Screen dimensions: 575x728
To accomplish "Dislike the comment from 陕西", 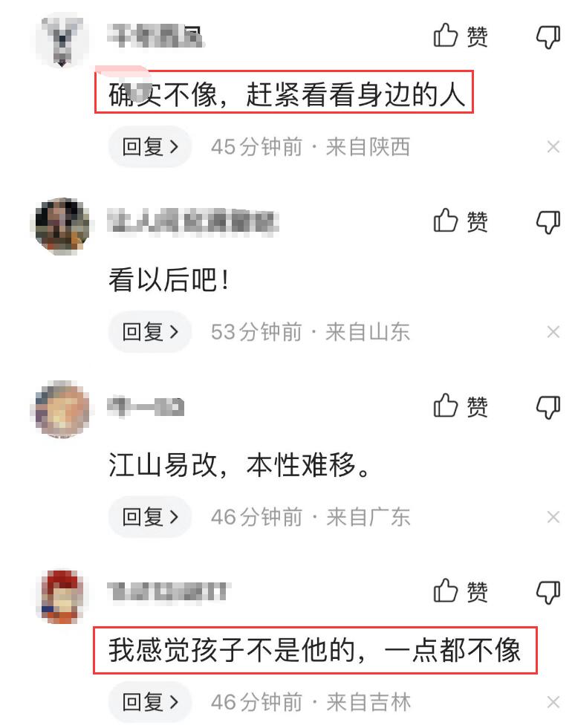I will coord(548,36).
